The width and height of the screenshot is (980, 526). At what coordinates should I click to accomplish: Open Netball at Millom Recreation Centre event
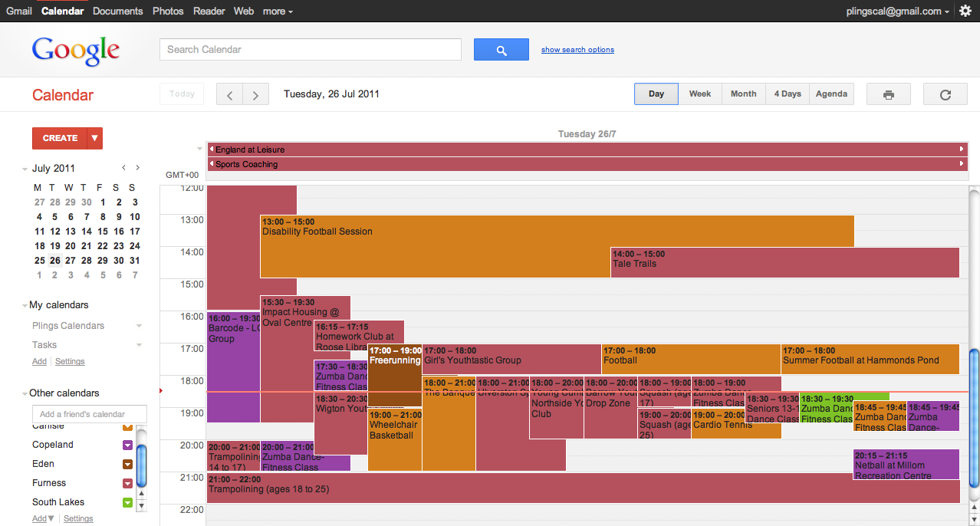(906, 465)
